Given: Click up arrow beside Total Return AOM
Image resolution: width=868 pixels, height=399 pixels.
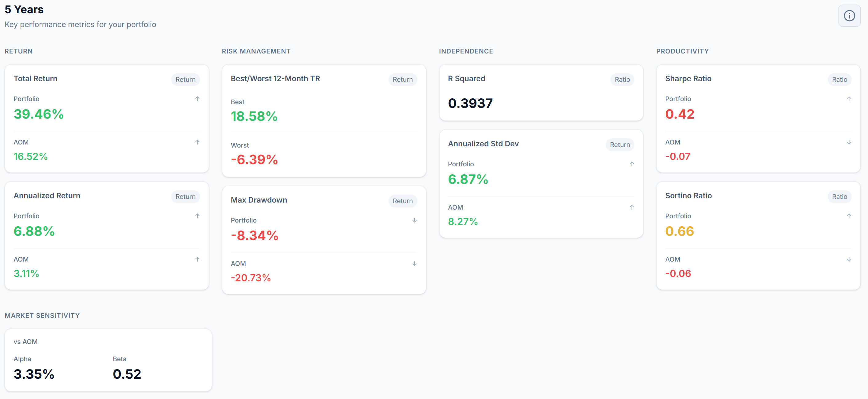Looking at the screenshot, I should pos(197,142).
